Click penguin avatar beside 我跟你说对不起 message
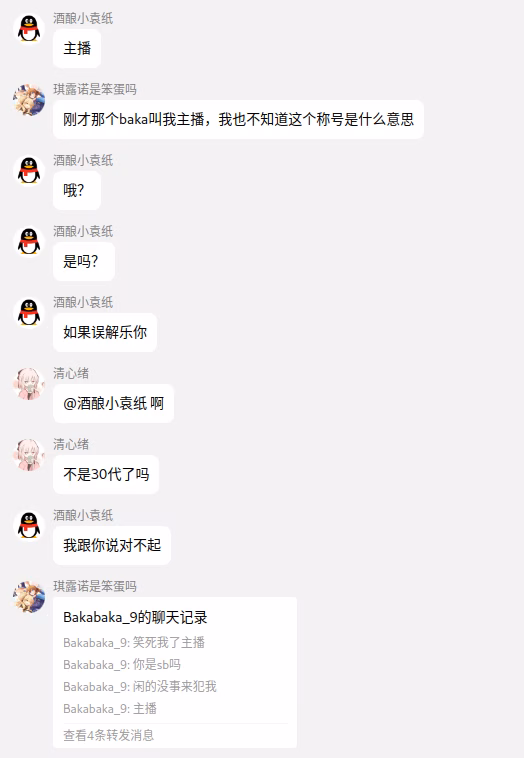This screenshot has height=758, width=524. pyautogui.click(x=29, y=525)
